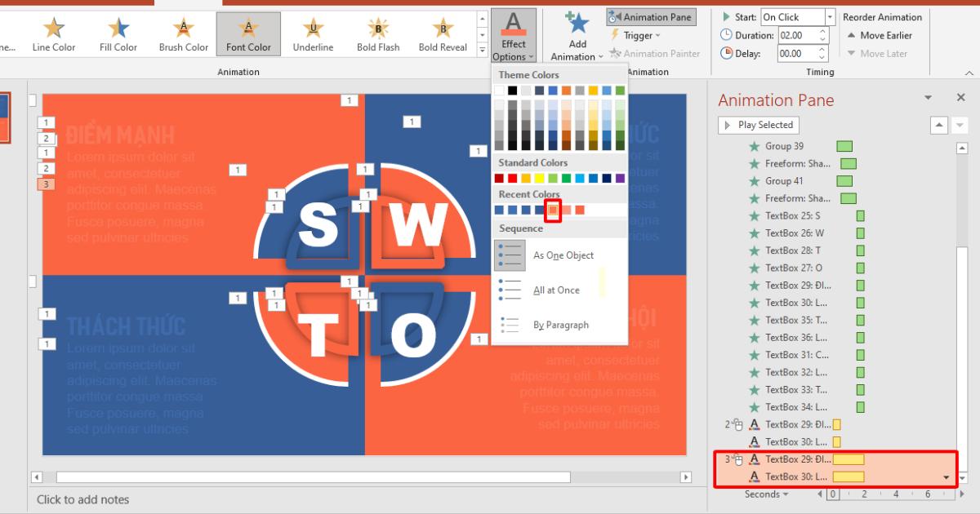Toggle the Animation Pane off
Screen dimensions: 980x514
point(651,16)
